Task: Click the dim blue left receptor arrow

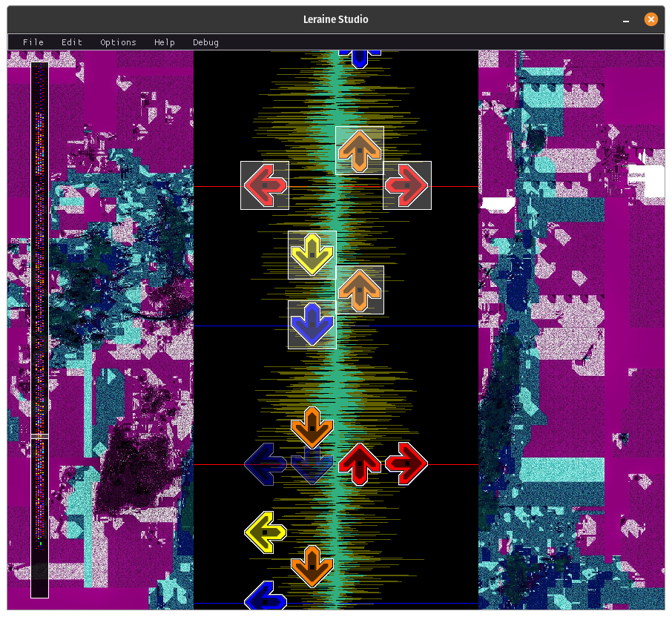Action: [265, 464]
